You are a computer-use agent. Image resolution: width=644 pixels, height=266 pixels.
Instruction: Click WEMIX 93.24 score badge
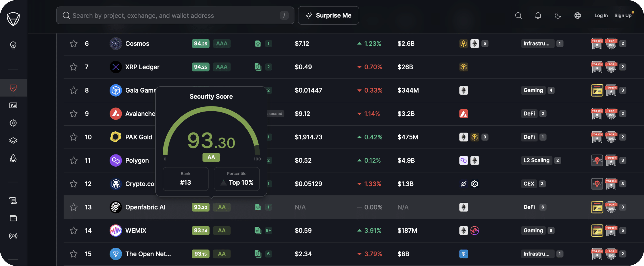[x=201, y=230]
